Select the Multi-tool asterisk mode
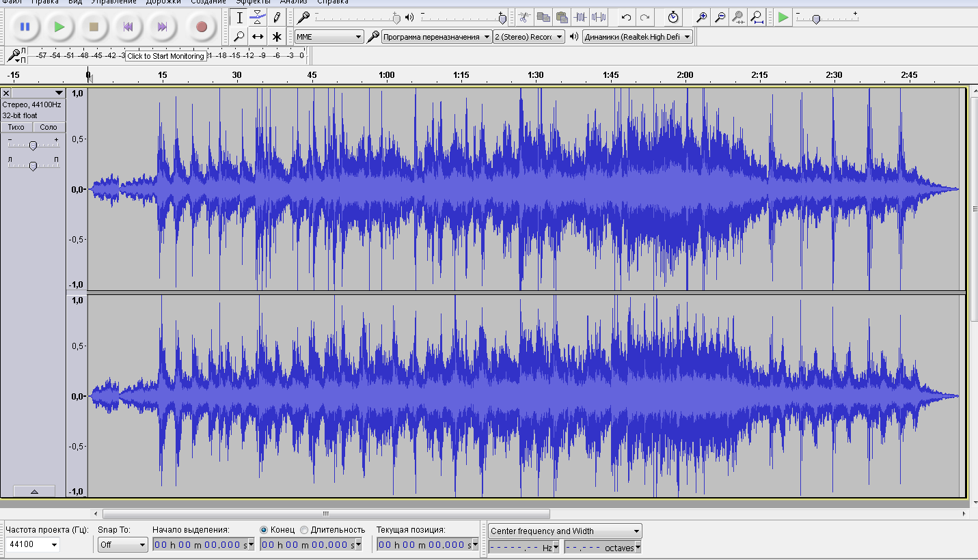This screenshot has height=560, width=978. [x=276, y=36]
